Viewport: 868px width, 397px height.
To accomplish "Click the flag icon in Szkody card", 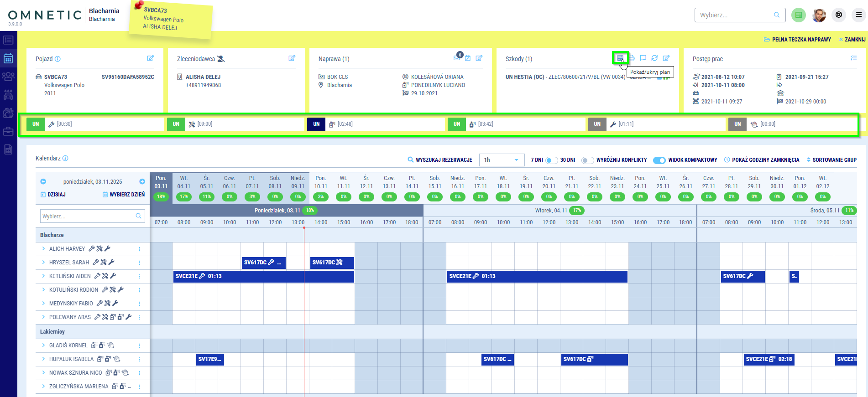I will [643, 58].
